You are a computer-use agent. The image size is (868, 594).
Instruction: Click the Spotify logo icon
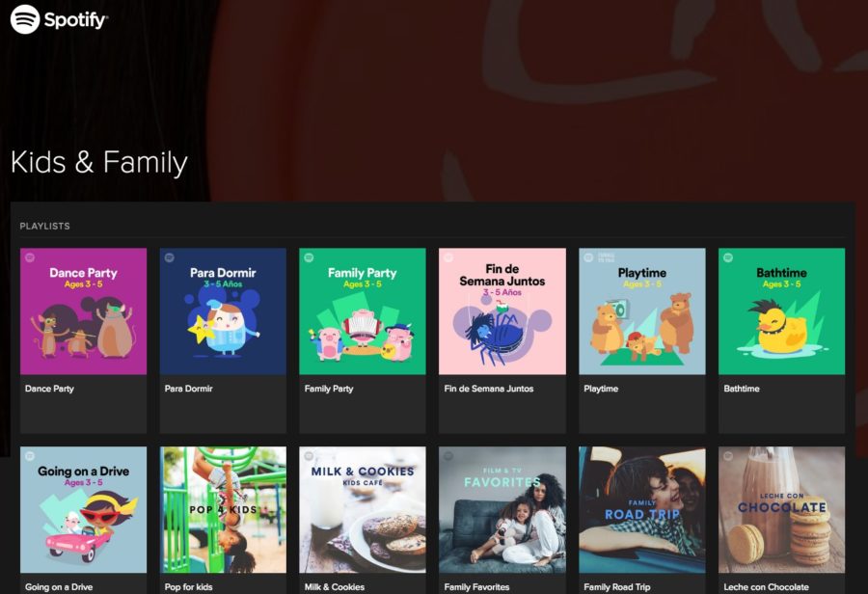[25, 19]
